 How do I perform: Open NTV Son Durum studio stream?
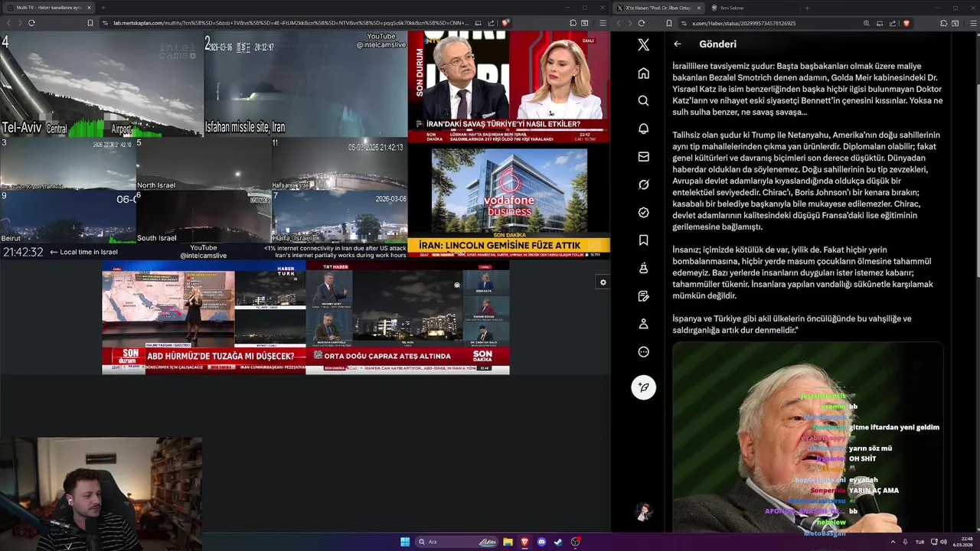[508, 86]
